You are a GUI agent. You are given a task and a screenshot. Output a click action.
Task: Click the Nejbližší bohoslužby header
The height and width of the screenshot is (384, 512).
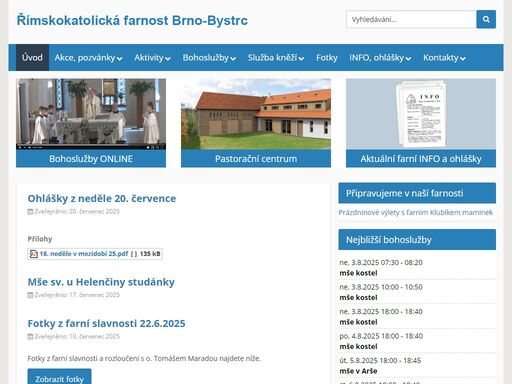pos(417,240)
